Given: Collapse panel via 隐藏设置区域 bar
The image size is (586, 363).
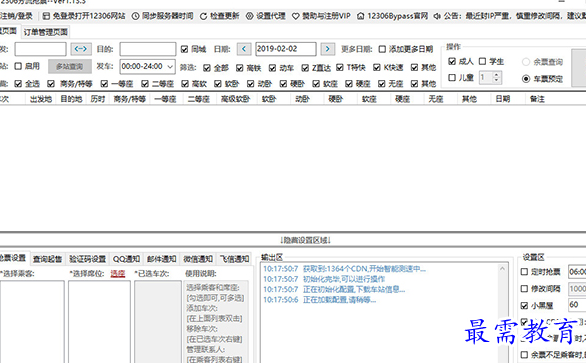Looking at the screenshot, I should (306, 240).
